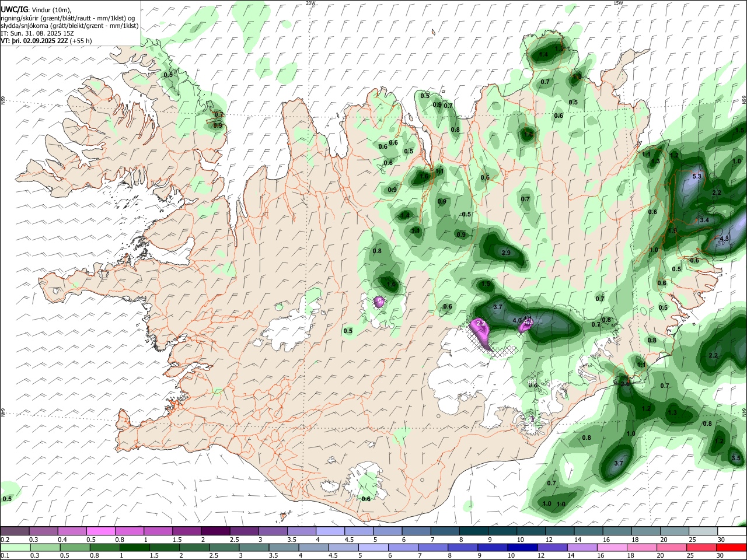Screen dimensions: 747x560
Task: Click the bright red 30 mm rain legend swatch
Action: coord(732,547)
